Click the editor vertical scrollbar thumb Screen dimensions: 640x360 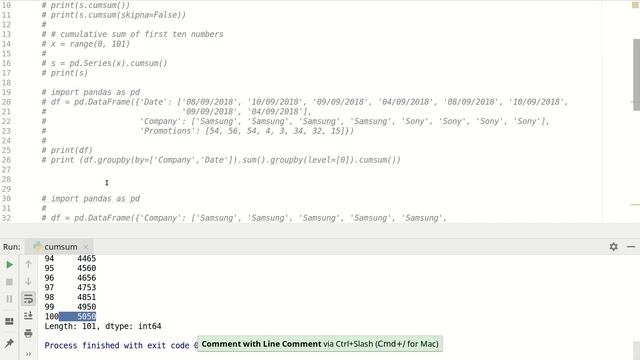point(636,75)
